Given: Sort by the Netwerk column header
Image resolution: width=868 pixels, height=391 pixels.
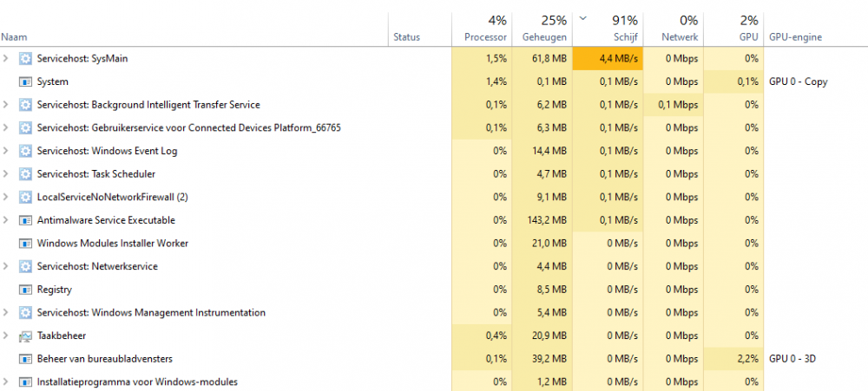Looking at the screenshot, I should click(679, 37).
